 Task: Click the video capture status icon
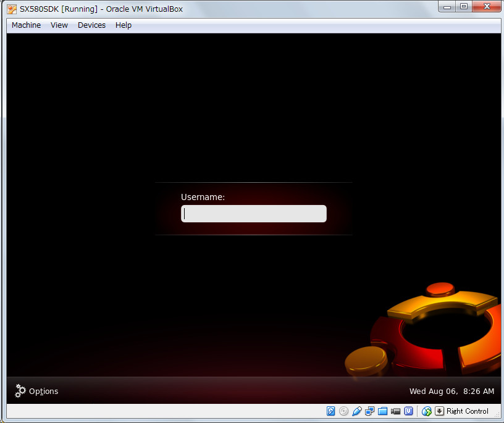click(395, 411)
